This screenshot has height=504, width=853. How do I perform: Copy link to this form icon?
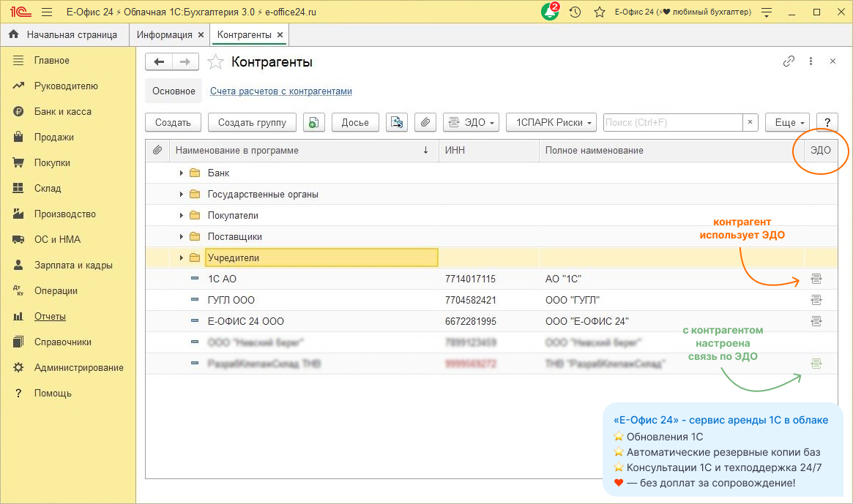789,61
